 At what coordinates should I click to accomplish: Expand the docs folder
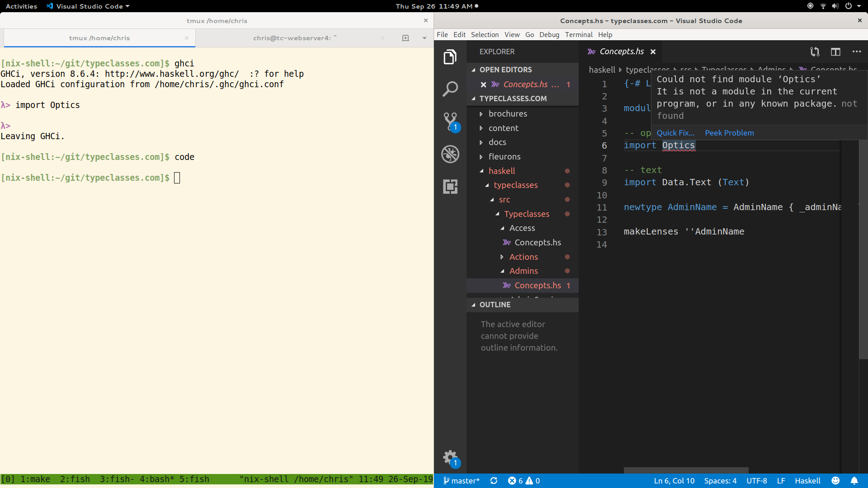pos(523,142)
